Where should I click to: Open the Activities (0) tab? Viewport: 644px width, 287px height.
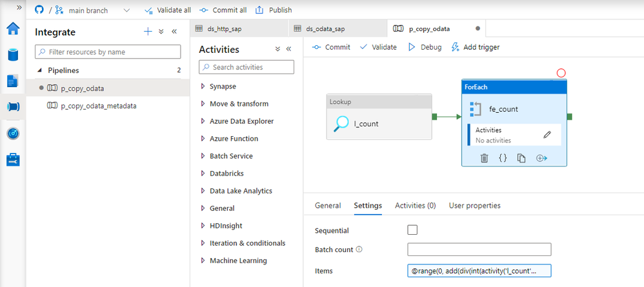point(415,206)
